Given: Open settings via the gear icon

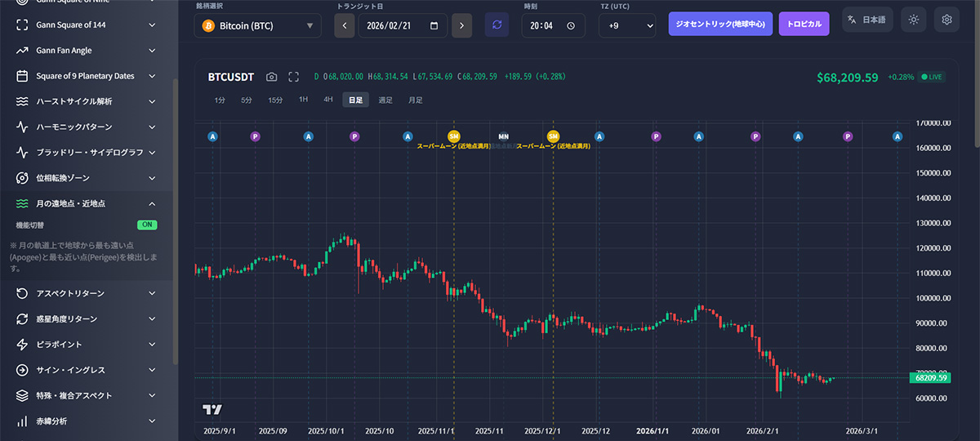Looking at the screenshot, I should tap(947, 20).
